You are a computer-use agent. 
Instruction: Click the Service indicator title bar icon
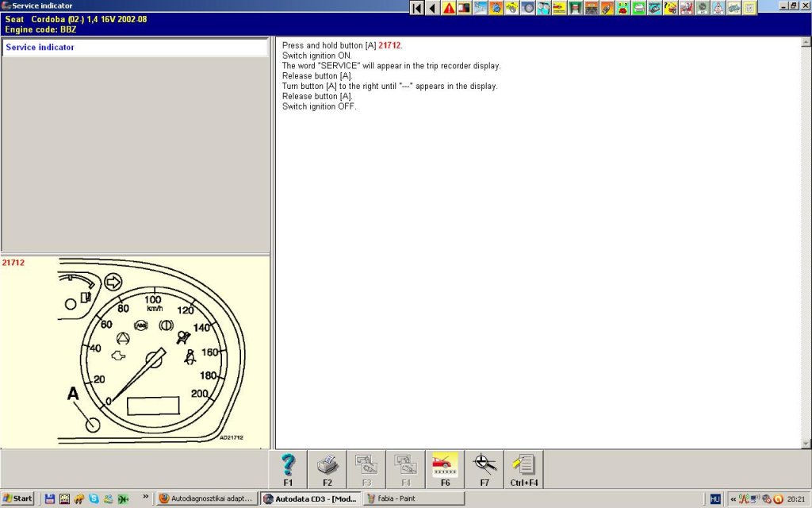[6, 6]
